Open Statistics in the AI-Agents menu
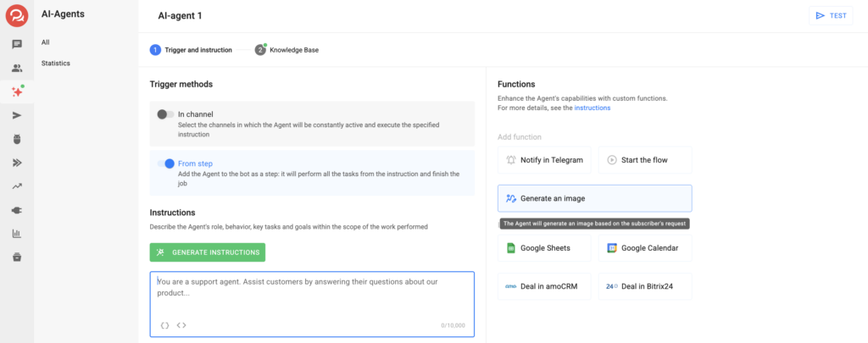Viewport: 868px width, 343px height. click(56, 64)
